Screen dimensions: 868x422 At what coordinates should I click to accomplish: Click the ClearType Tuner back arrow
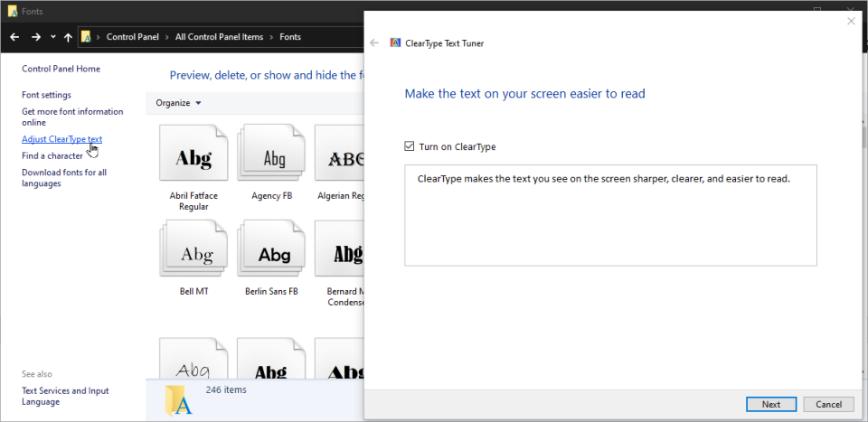374,42
